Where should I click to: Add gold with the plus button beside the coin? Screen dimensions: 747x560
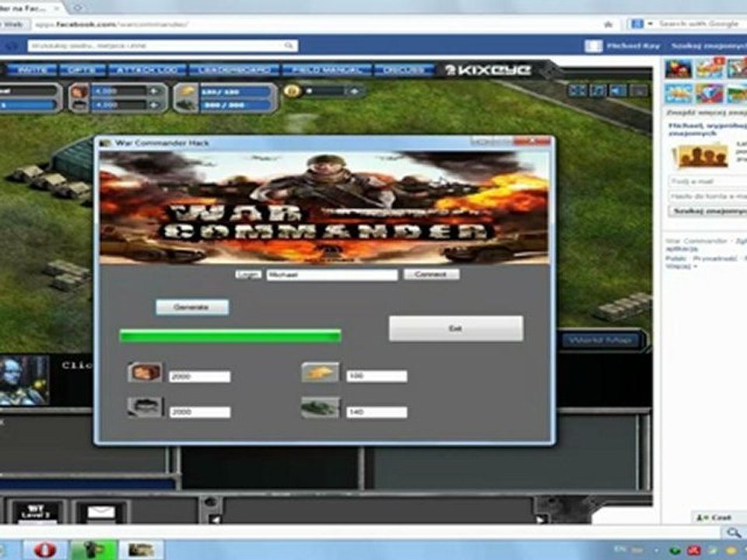click(x=354, y=91)
